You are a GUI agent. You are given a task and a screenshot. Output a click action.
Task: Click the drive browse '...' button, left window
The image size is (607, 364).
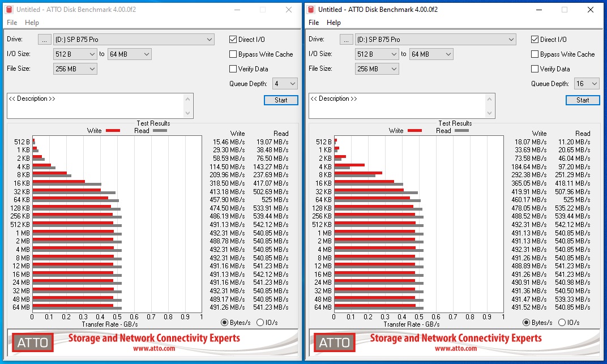pos(45,40)
